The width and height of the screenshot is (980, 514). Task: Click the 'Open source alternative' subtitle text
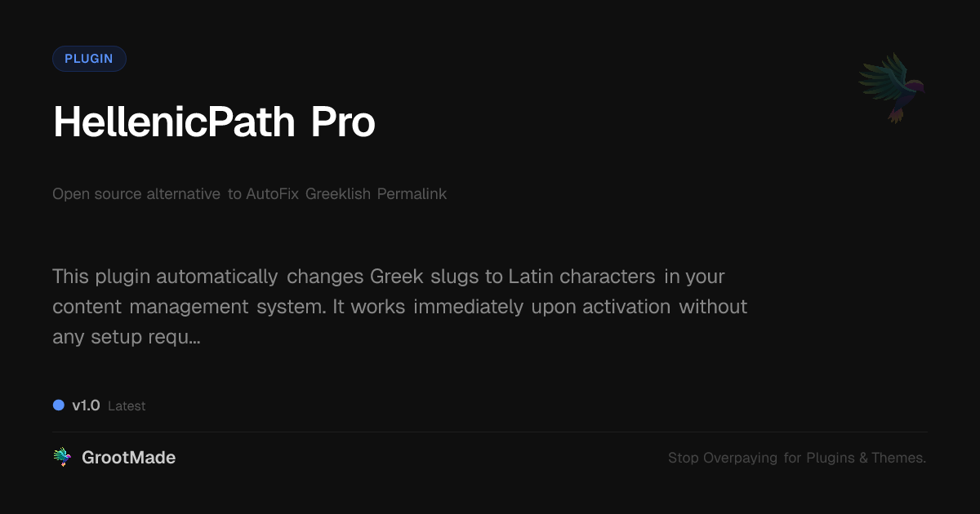[x=136, y=194]
